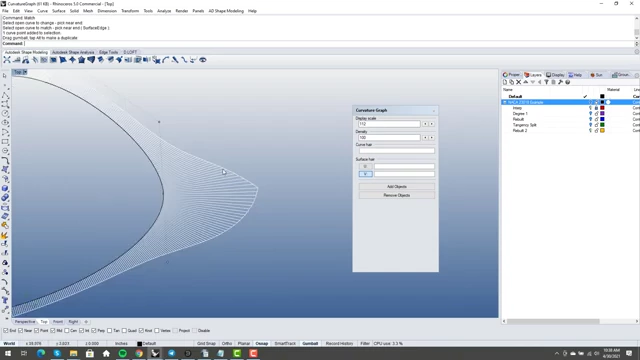The height and width of the screenshot is (360, 640).
Task: Enable Tan object snap
Action: 109,331
